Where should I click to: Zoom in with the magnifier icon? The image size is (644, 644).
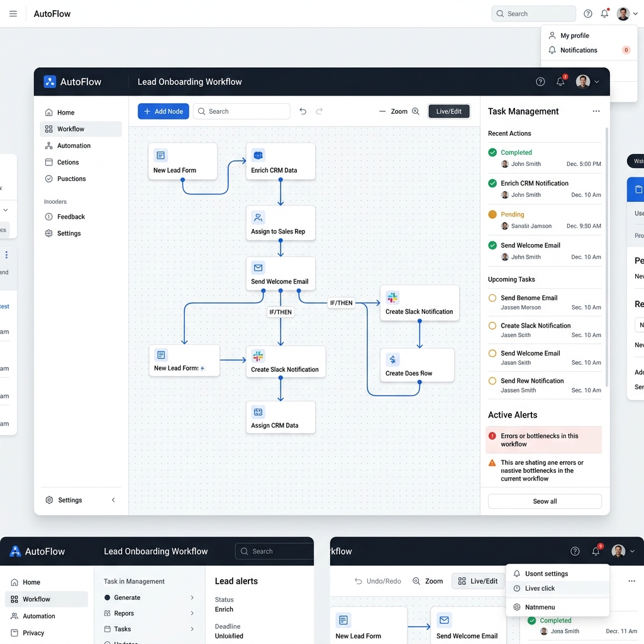(416, 111)
